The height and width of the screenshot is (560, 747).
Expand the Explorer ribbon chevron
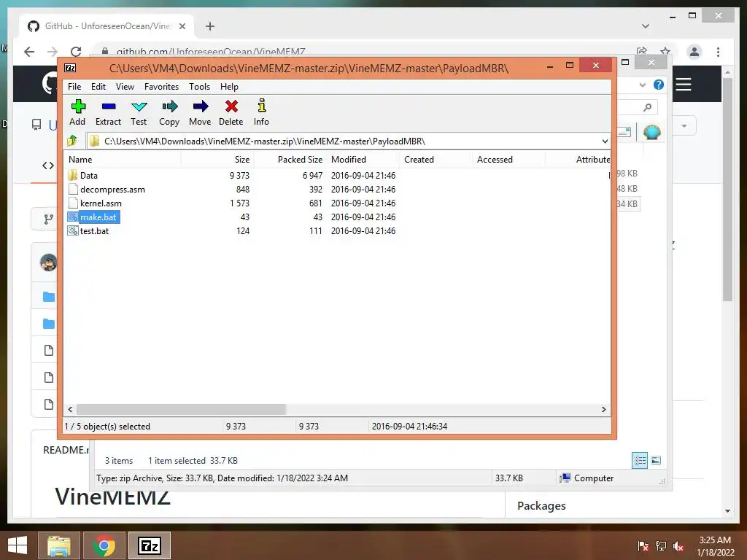coord(642,85)
